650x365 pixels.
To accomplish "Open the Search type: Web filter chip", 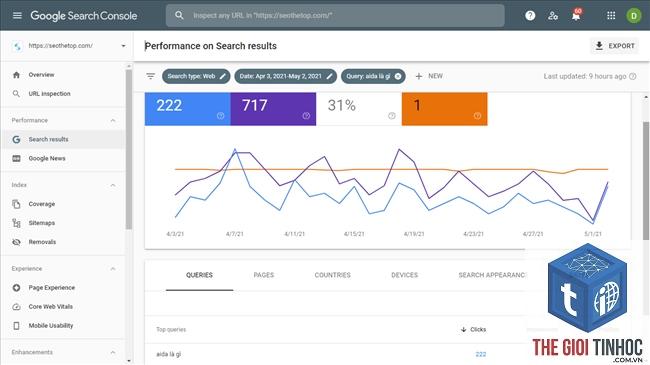I will tap(196, 76).
